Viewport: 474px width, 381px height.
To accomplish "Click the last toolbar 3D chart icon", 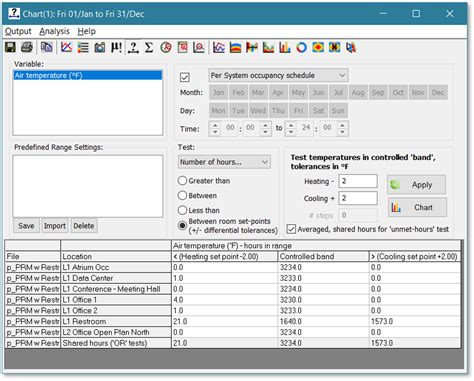I will [351, 47].
